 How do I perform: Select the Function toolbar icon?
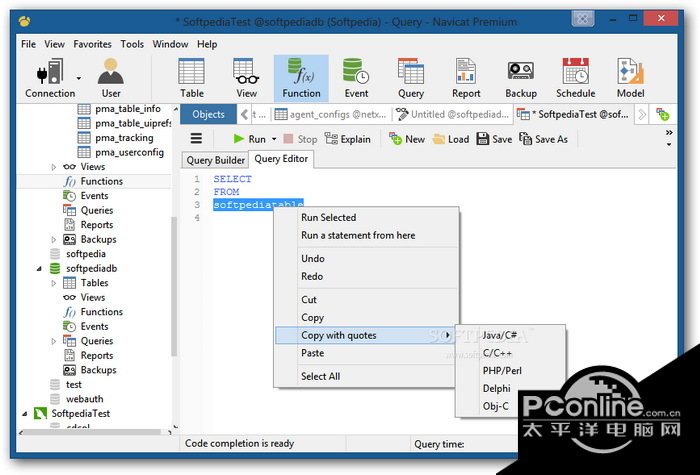(301, 78)
